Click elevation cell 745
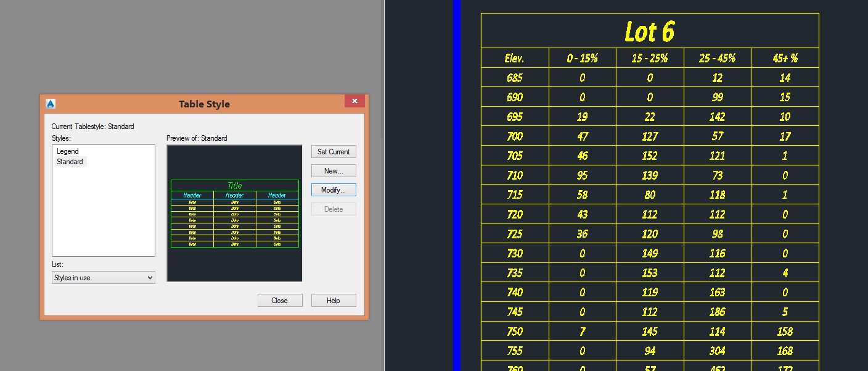Image resolution: width=868 pixels, height=371 pixels. pyautogui.click(x=515, y=312)
